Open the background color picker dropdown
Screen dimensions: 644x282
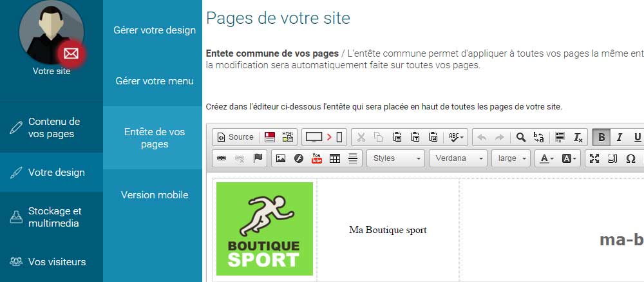(x=569, y=158)
